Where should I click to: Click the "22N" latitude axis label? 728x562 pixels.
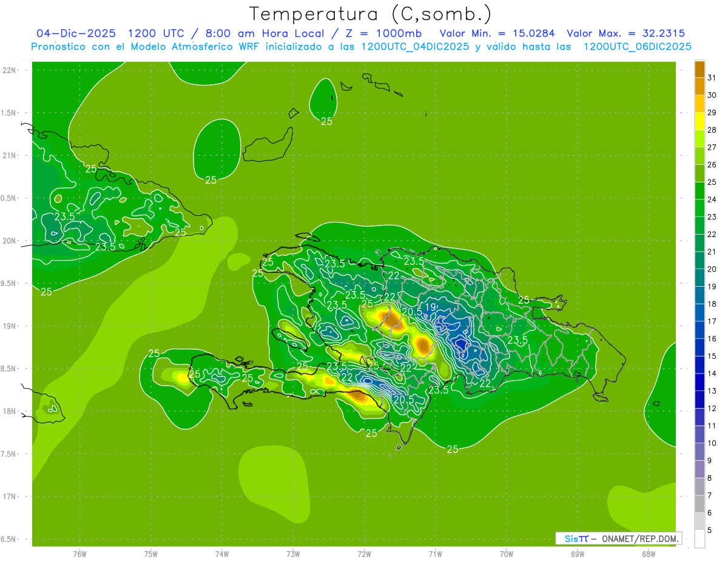[x=9, y=70]
